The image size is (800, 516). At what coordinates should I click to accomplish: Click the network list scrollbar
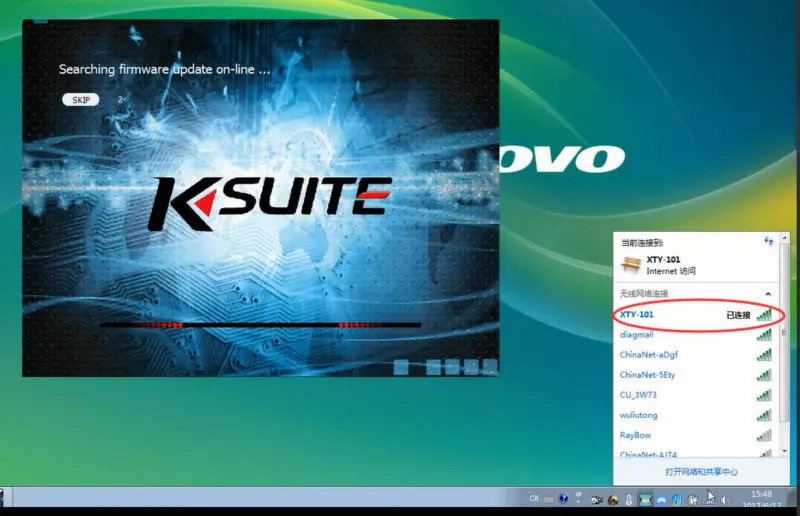(x=784, y=332)
